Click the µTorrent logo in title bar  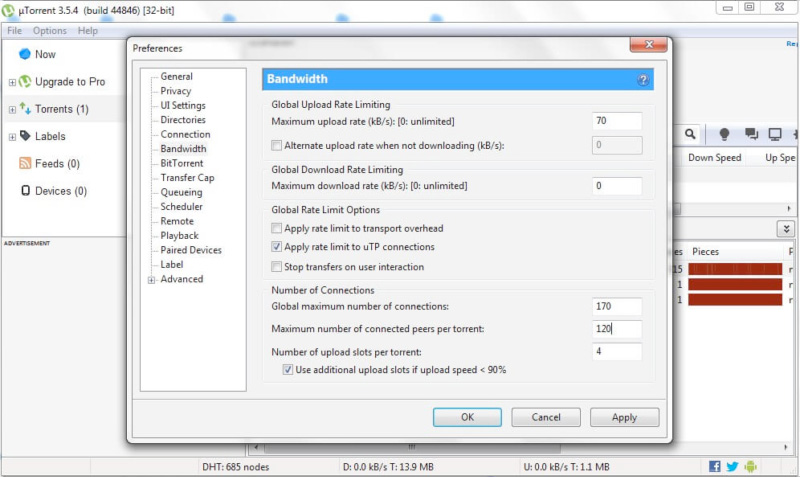pyautogui.click(x=8, y=10)
